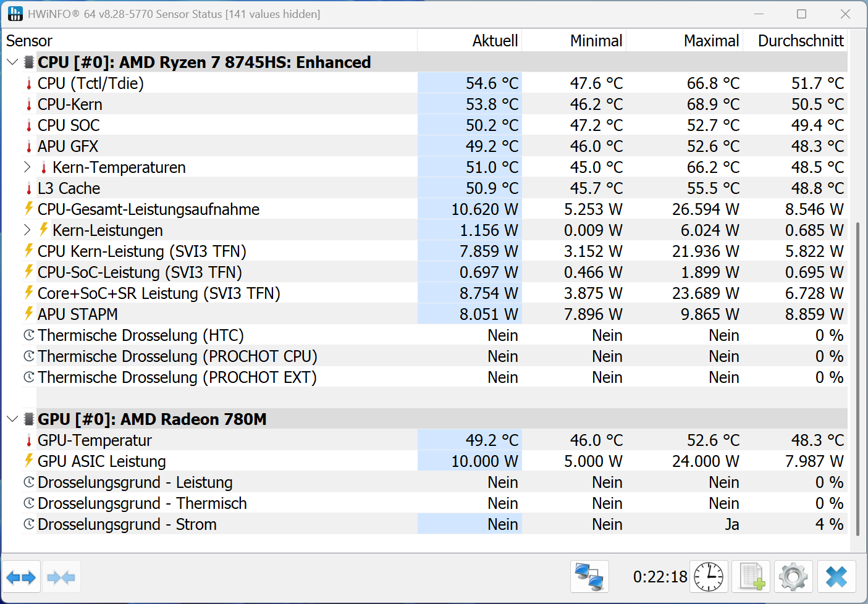Start logging with the sheet-plus icon
868x604 pixels.
[x=751, y=577]
